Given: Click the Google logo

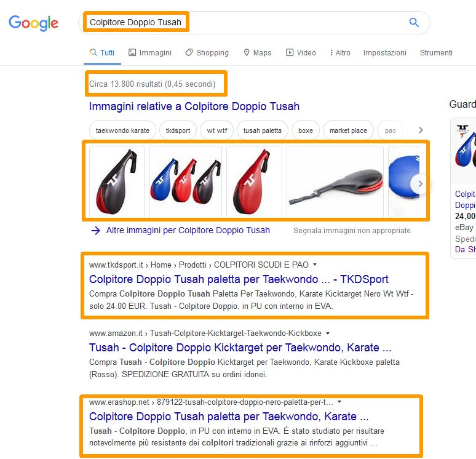Looking at the screenshot, I should (33, 23).
